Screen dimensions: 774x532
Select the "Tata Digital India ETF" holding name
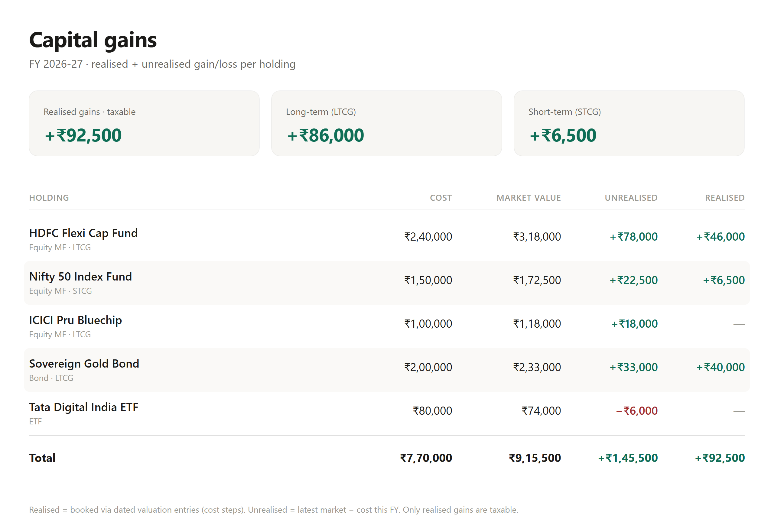(84, 407)
